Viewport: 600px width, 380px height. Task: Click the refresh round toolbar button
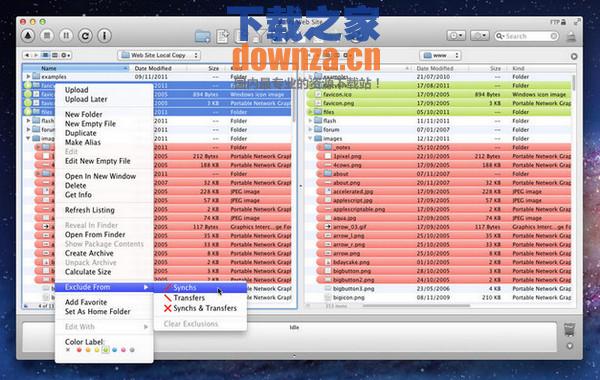click(85, 36)
